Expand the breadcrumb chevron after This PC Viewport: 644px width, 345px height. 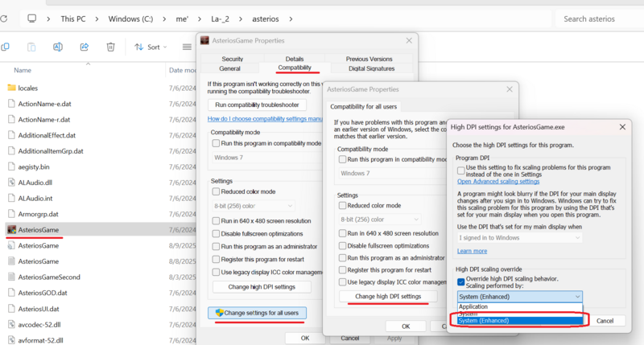[97, 18]
